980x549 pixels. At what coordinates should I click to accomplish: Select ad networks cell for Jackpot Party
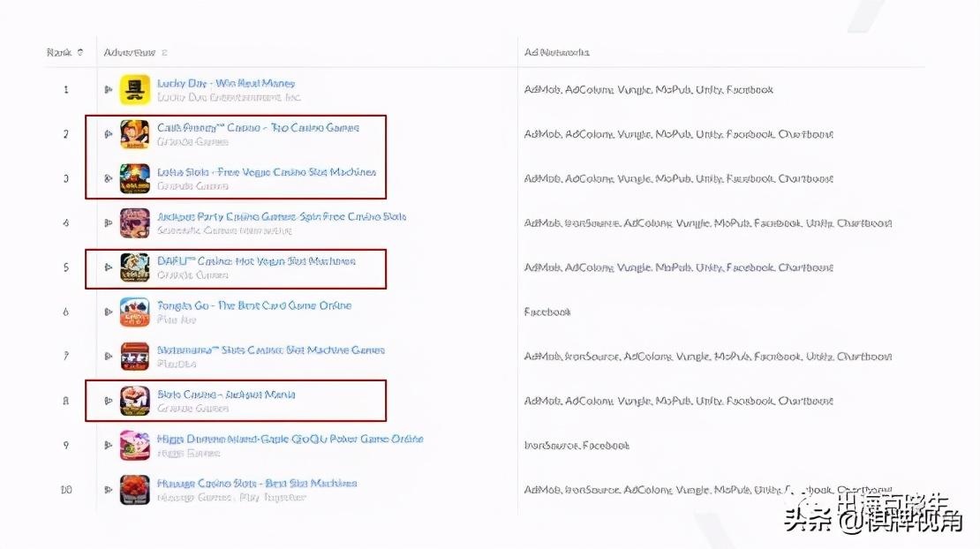(x=707, y=223)
